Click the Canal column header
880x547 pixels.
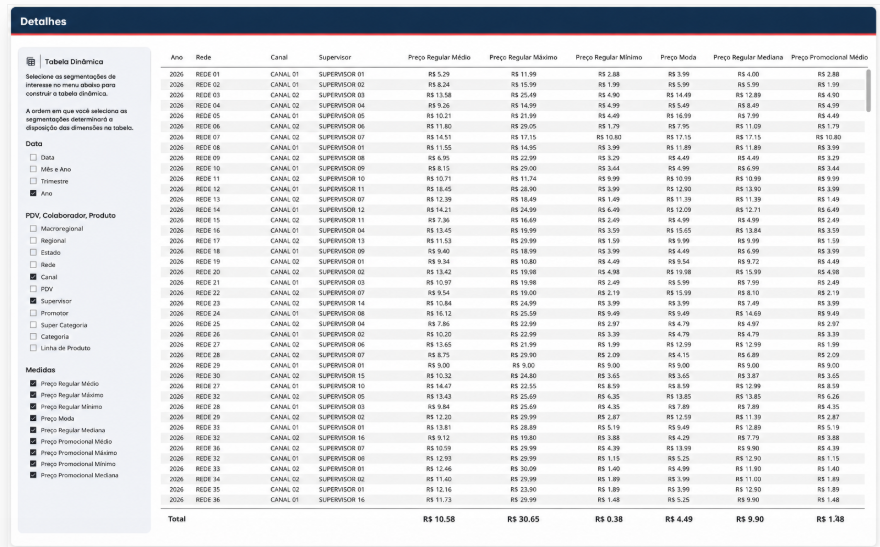279,57
